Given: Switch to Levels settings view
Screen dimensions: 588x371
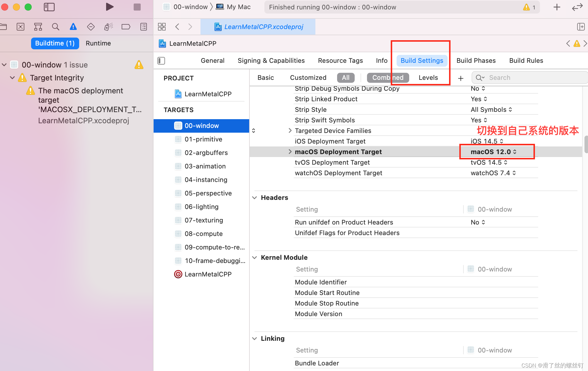Looking at the screenshot, I should [x=428, y=77].
